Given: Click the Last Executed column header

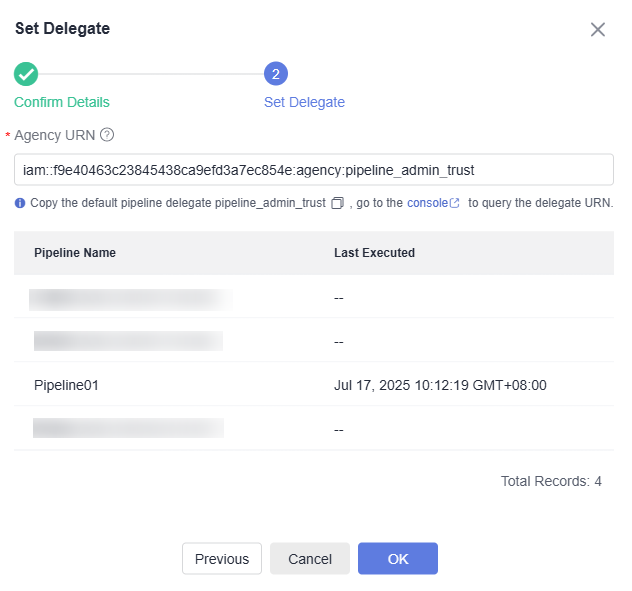Looking at the screenshot, I should click(x=374, y=253).
